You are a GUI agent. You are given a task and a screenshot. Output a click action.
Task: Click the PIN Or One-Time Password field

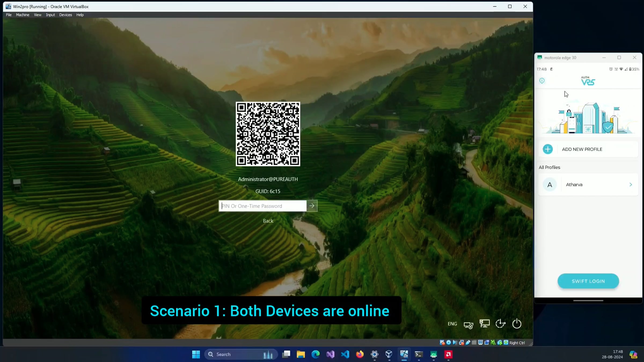pos(263,206)
